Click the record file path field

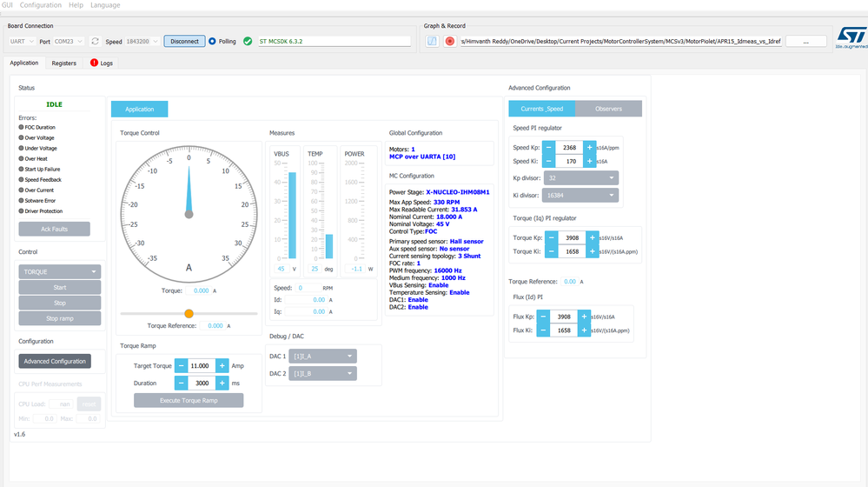click(x=620, y=41)
